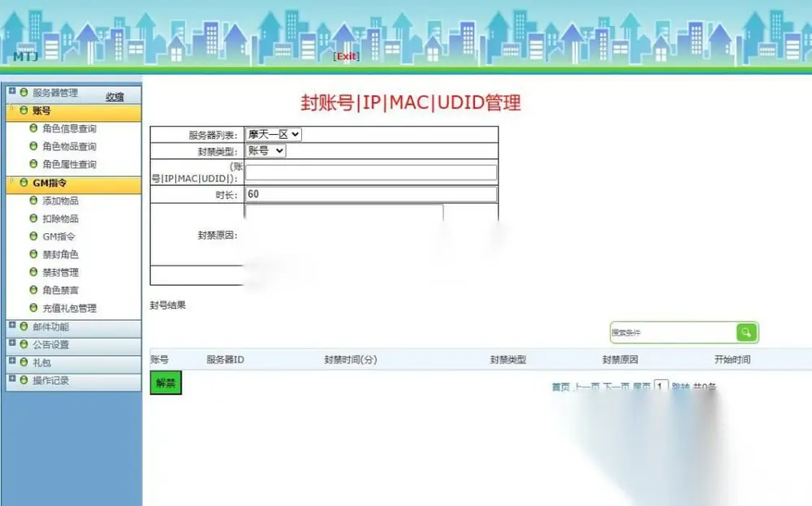Open the 角色属性查询 menu item
The image size is (812, 506).
click(69, 164)
